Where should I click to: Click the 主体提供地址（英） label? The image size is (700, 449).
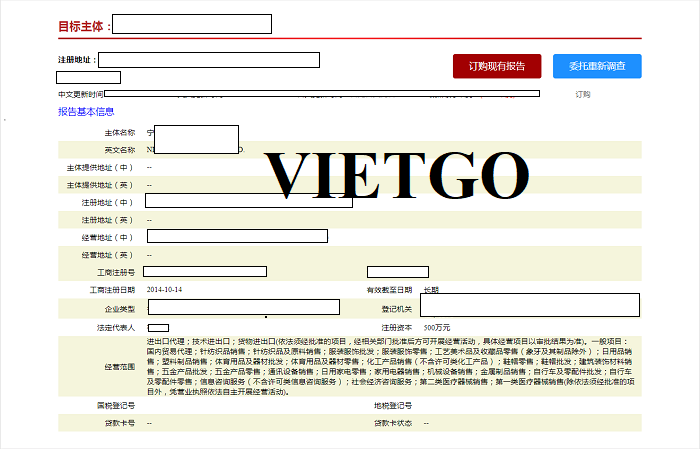[100, 185]
